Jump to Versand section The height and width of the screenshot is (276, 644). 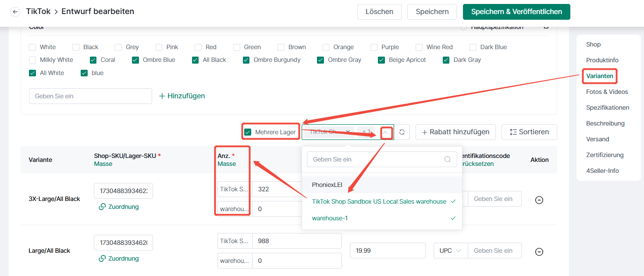(x=598, y=139)
